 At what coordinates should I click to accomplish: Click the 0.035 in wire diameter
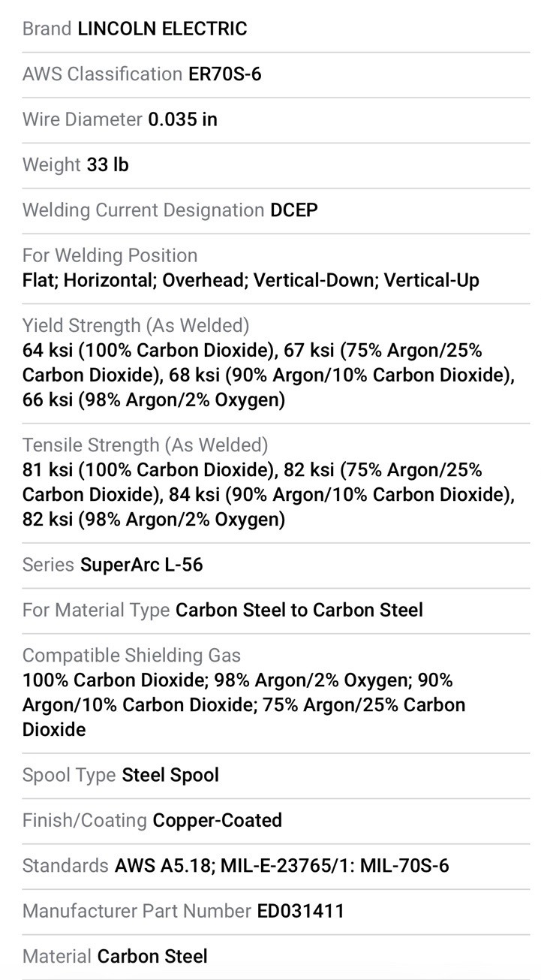click(183, 119)
